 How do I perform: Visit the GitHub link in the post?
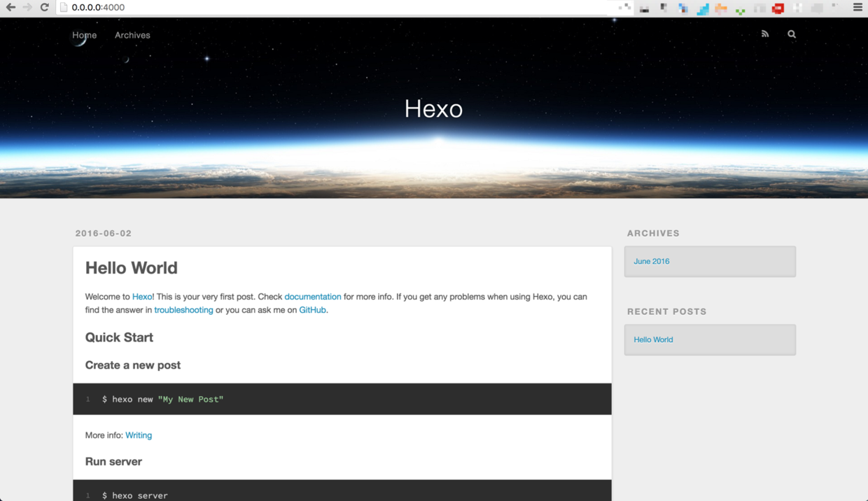pyautogui.click(x=312, y=310)
